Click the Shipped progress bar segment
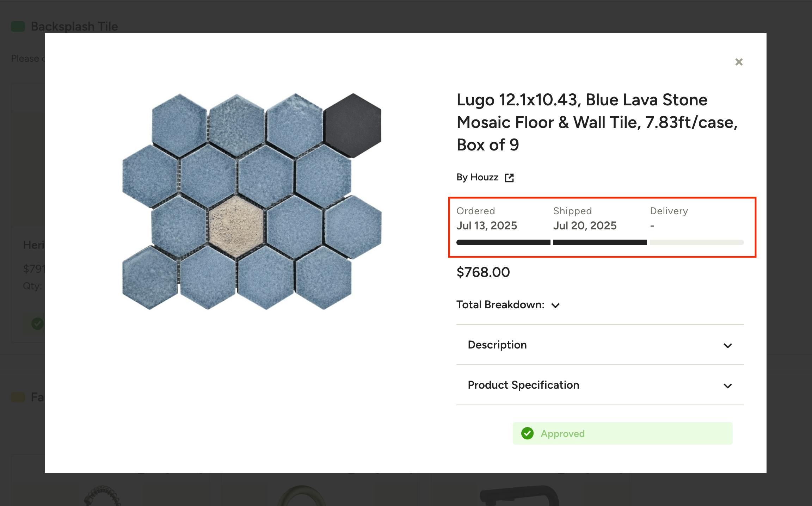 600,242
